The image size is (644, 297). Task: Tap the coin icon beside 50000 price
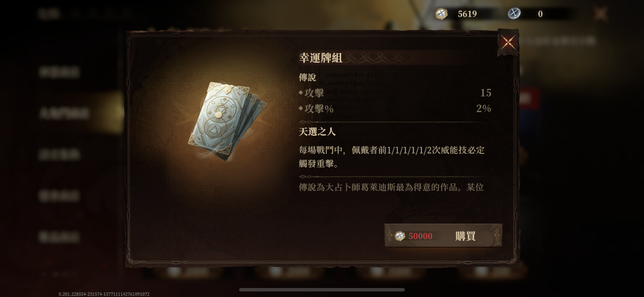399,236
